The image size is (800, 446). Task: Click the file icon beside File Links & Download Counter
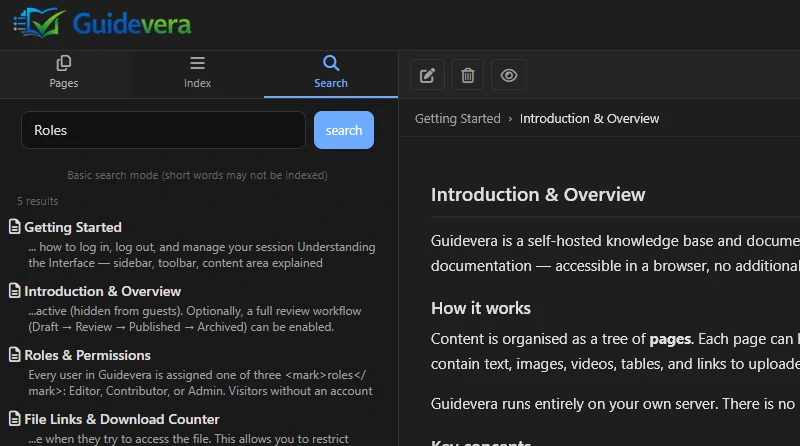coord(15,419)
